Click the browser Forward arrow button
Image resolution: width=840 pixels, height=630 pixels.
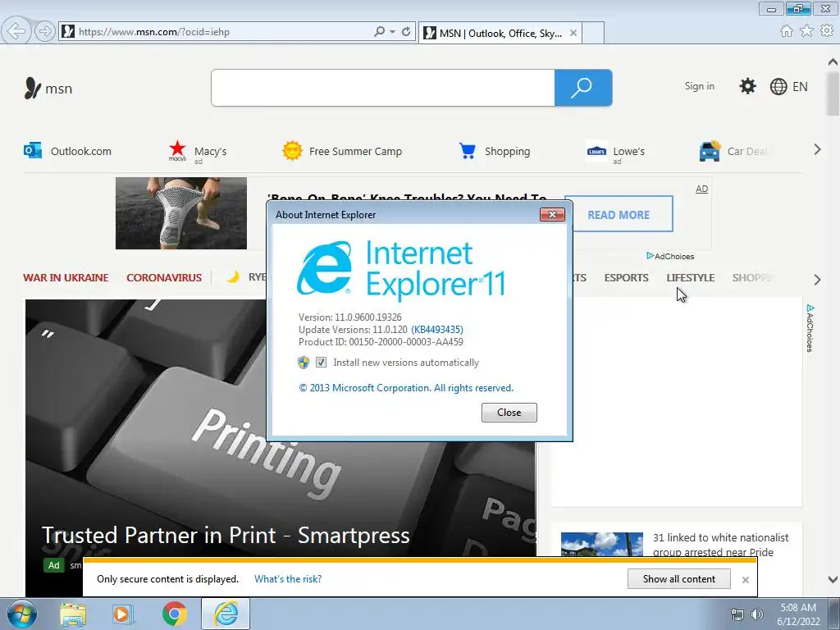(45, 32)
